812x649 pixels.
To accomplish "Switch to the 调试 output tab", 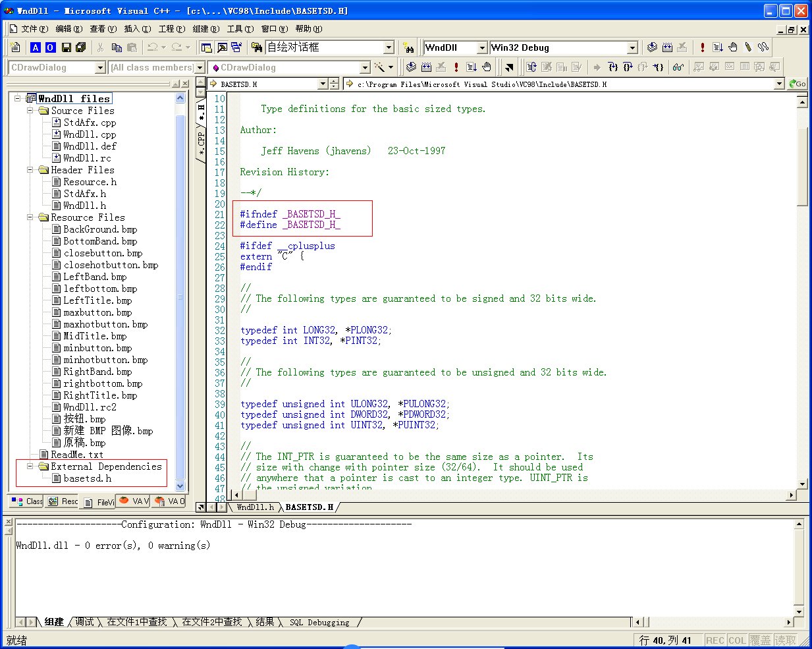I will (84, 622).
